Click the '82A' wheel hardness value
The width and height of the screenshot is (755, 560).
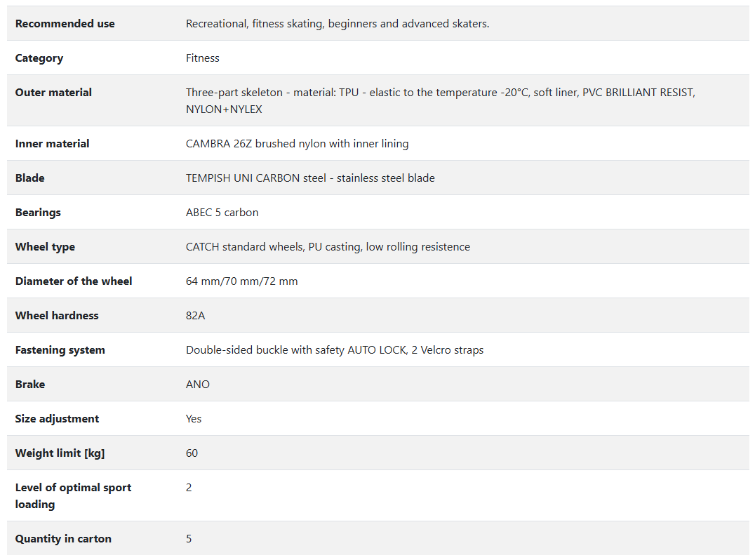tap(195, 316)
